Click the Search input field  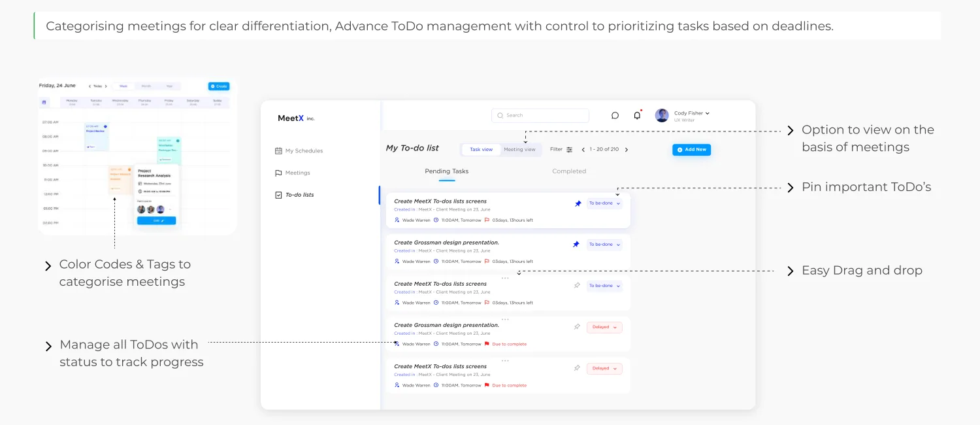540,116
